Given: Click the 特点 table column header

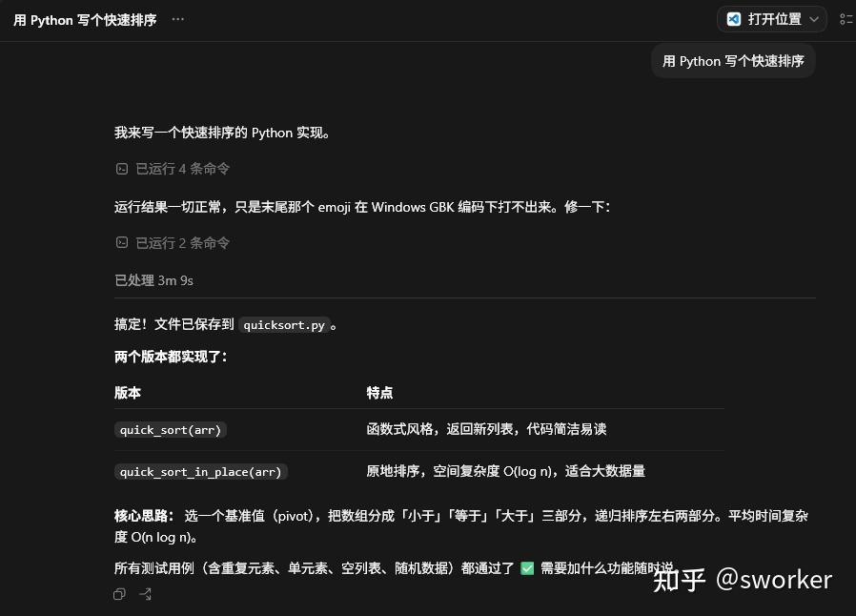Looking at the screenshot, I should 379,393.
